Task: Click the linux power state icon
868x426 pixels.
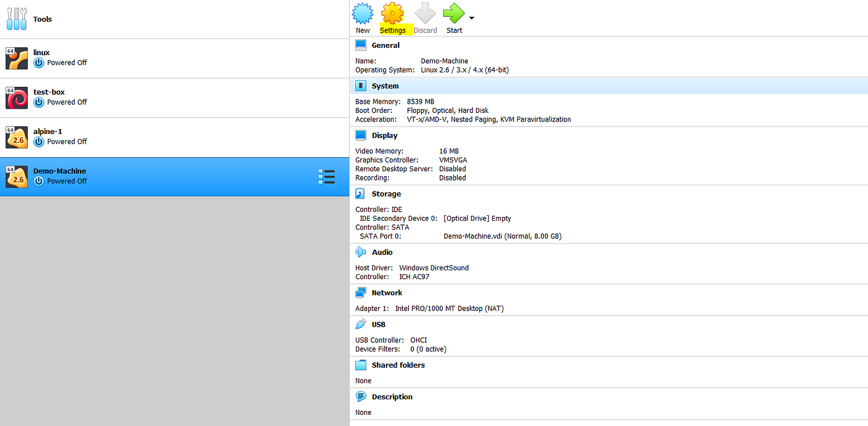Action: click(x=39, y=63)
